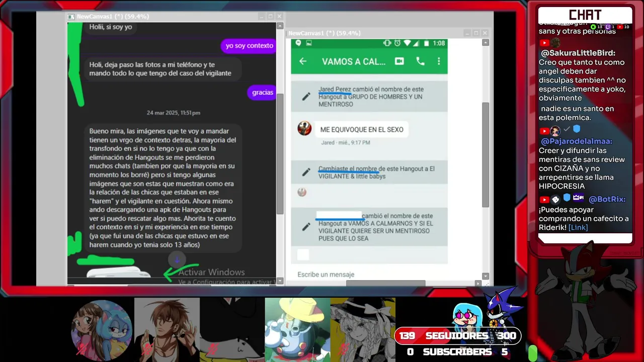This screenshot has height=362, width=644.
Task: Click right arrow of horizontal scrollbar, right NewCanvas1
Action: point(478,284)
